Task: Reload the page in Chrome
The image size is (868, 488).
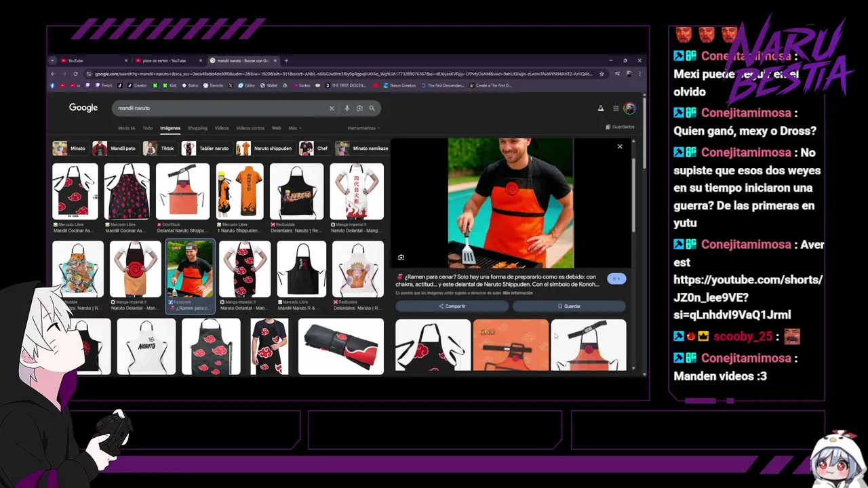Action: pyautogui.click(x=75, y=74)
